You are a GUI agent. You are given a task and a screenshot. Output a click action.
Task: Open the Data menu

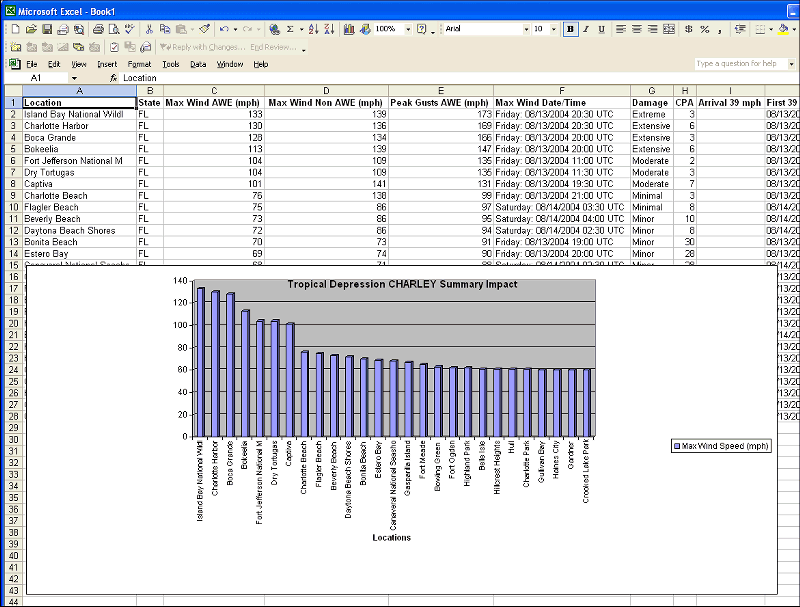[198, 64]
